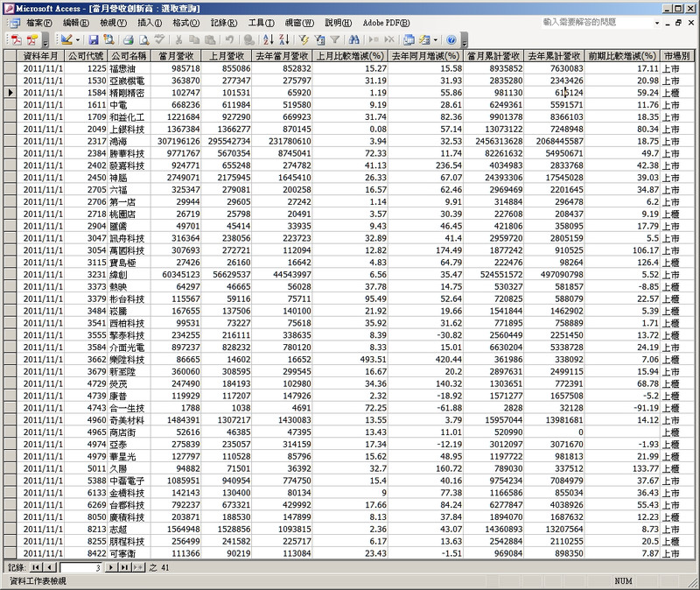Image resolution: width=700 pixels, height=590 pixels.
Task: Click cell 493.51 in 樂陞科技 row
Action: pos(350,359)
